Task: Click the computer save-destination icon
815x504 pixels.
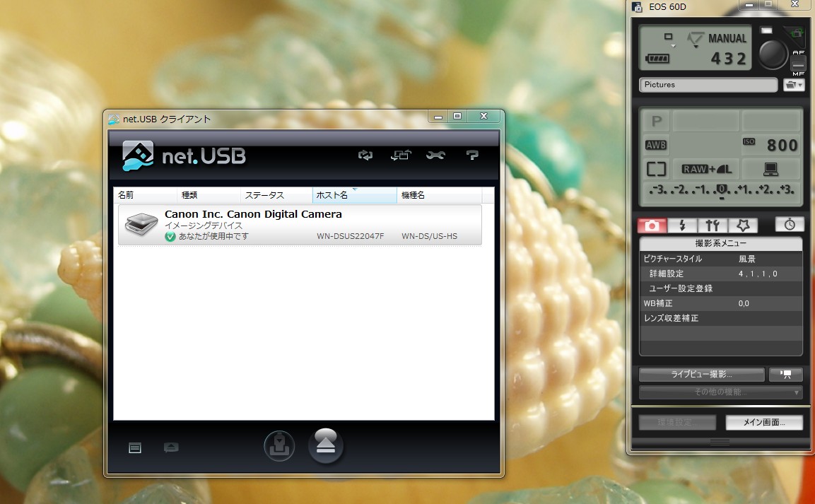Action: [x=770, y=169]
